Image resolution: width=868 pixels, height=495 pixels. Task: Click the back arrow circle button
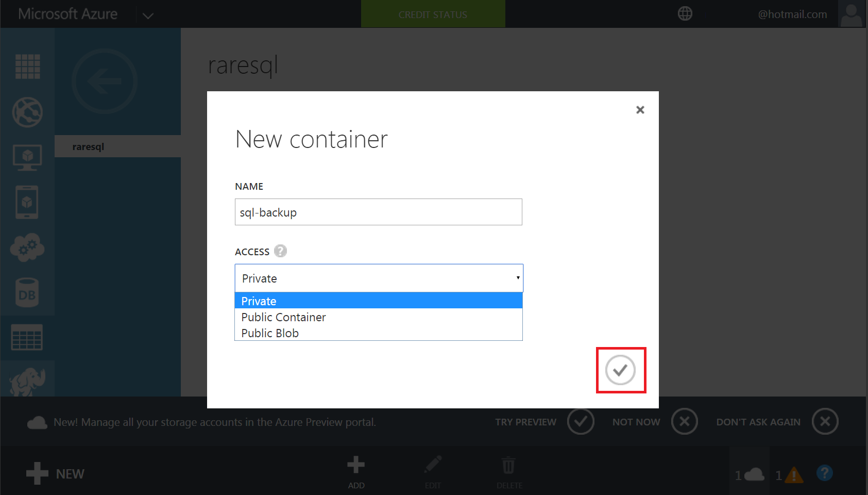tap(105, 81)
